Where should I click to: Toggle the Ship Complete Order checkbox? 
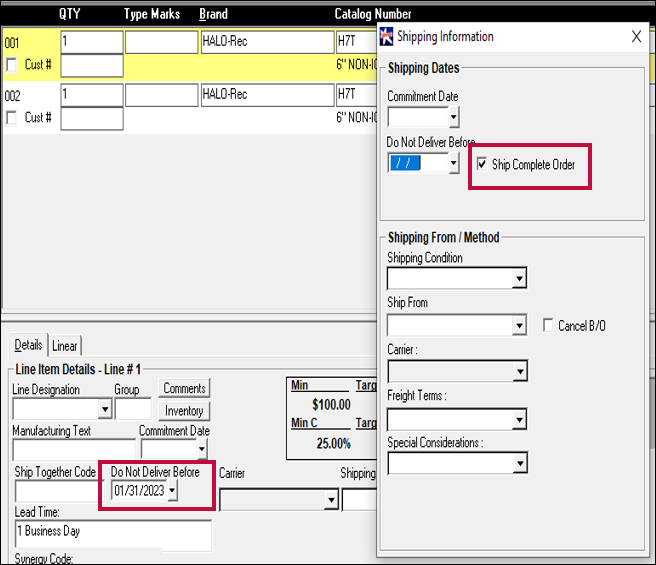click(x=483, y=165)
